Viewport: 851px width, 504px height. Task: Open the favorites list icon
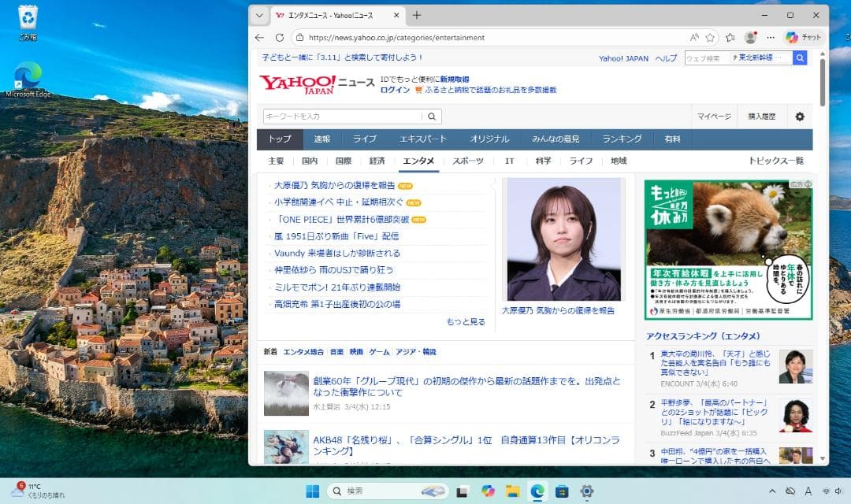(x=730, y=38)
